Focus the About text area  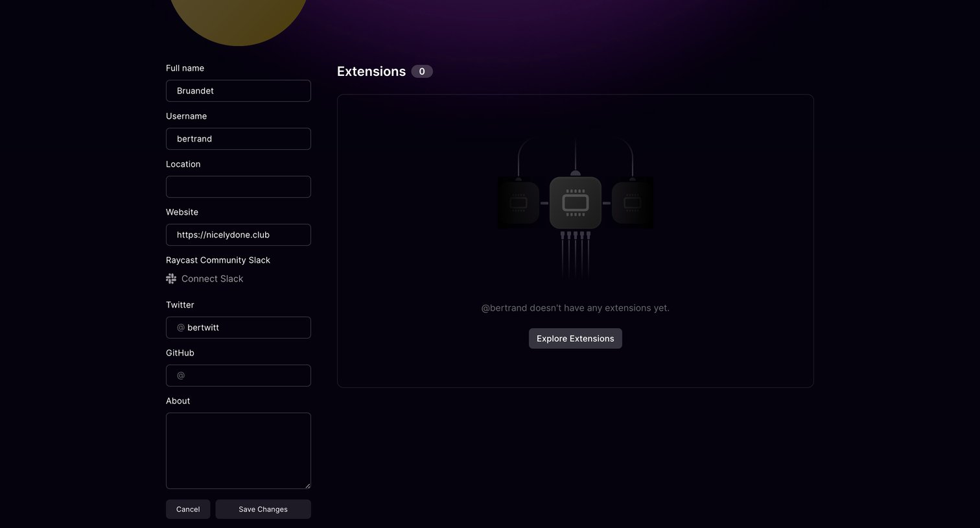(239, 451)
